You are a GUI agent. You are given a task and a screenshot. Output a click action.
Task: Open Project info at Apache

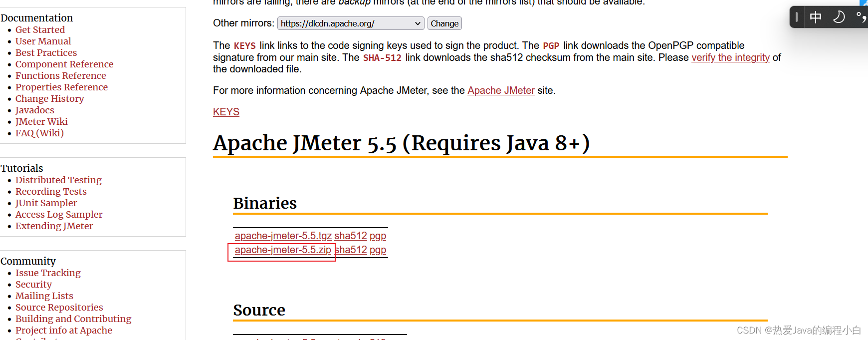tap(63, 331)
